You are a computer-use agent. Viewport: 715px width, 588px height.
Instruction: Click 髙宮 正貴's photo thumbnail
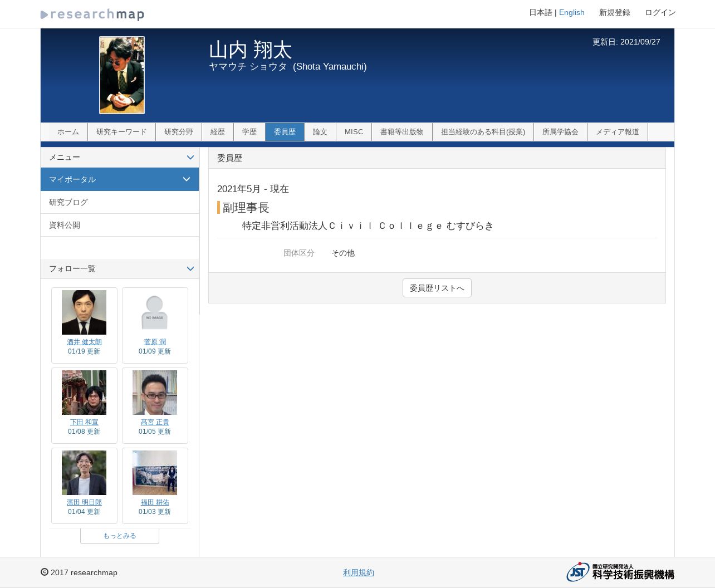(155, 393)
